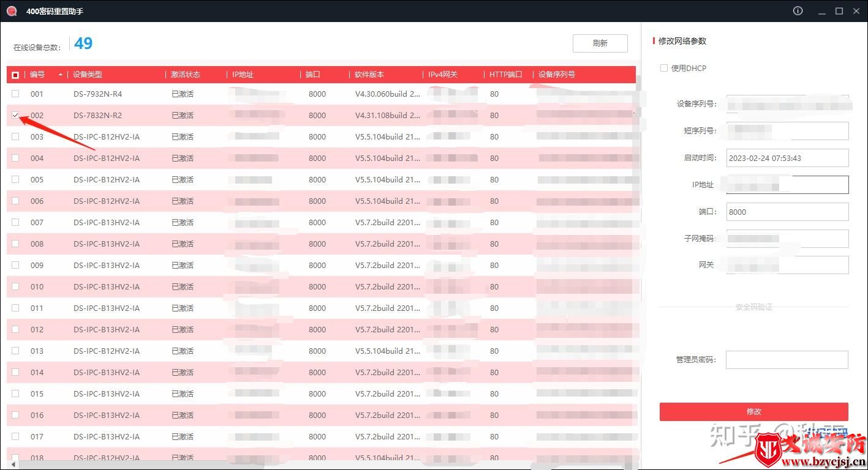Select checkbox for device 010
Image resolution: width=868 pixels, height=470 pixels.
tap(15, 286)
